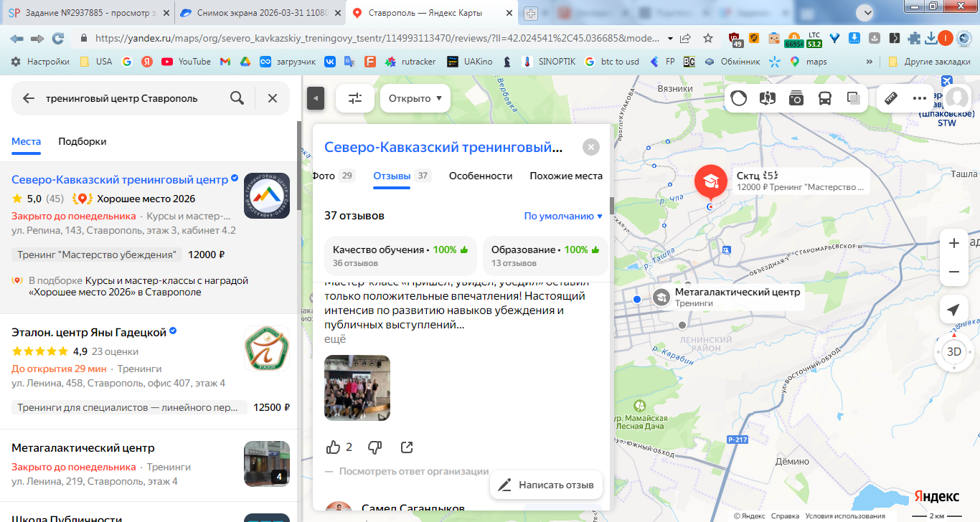This screenshot has height=522, width=980.
Task: Switch to the 'Снимок экрана' browser tab
Action: [260, 13]
